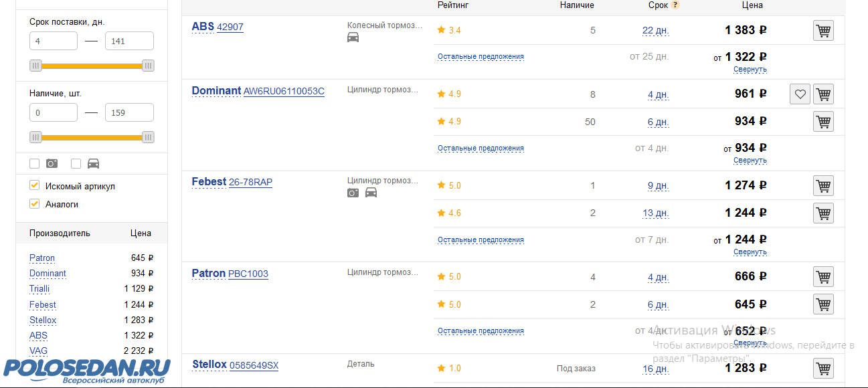Save Dominant part to favorites with heart icon
Viewport: 868px width, 388px height.
pyautogui.click(x=800, y=94)
